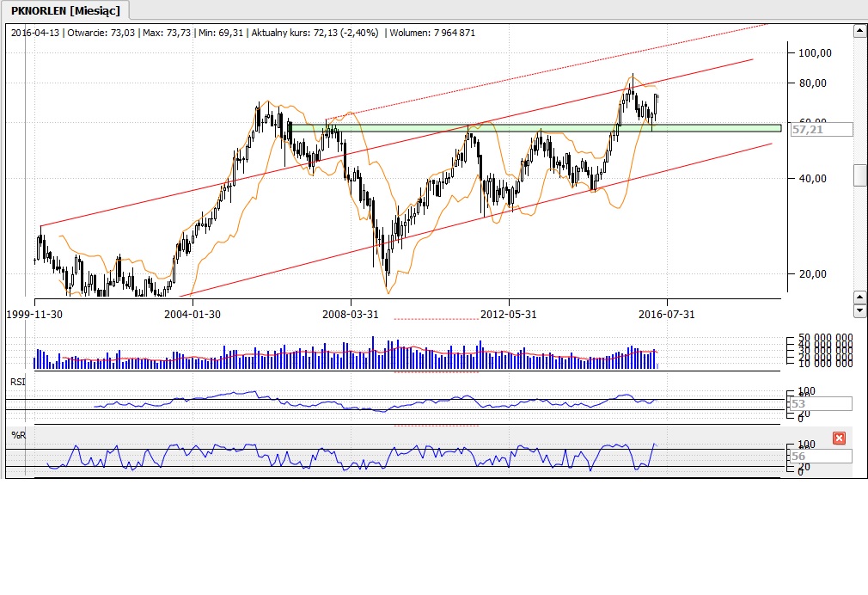The width and height of the screenshot is (868, 595).
Task: Click the RSI indicator label
Action: pos(16,381)
